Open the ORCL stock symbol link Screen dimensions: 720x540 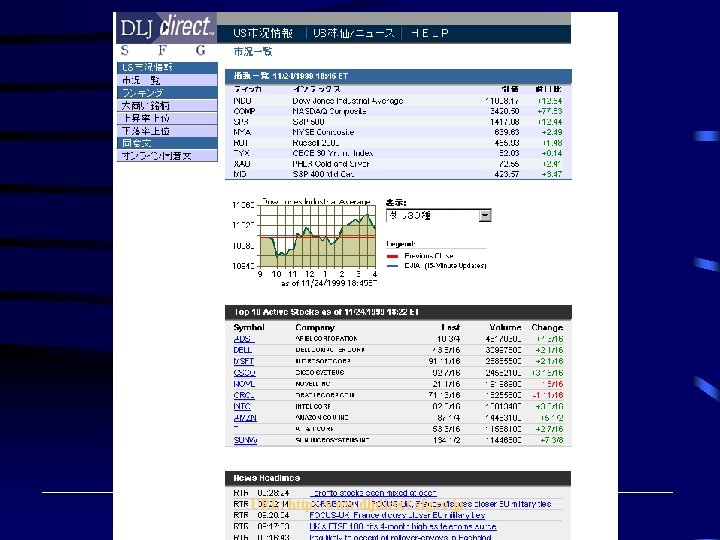[x=244, y=395]
